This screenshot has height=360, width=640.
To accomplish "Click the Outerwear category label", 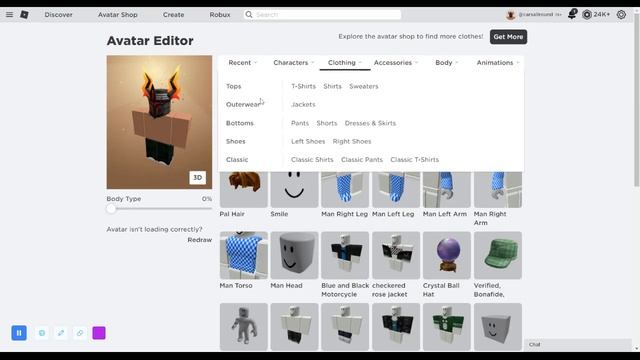I will pyautogui.click(x=243, y=104).
